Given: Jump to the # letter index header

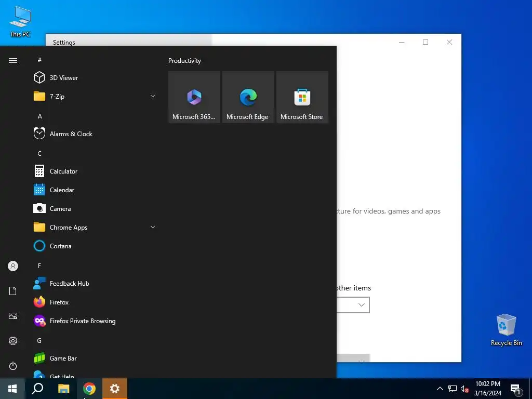Looking at the screenshot, I should pos(39,60).
